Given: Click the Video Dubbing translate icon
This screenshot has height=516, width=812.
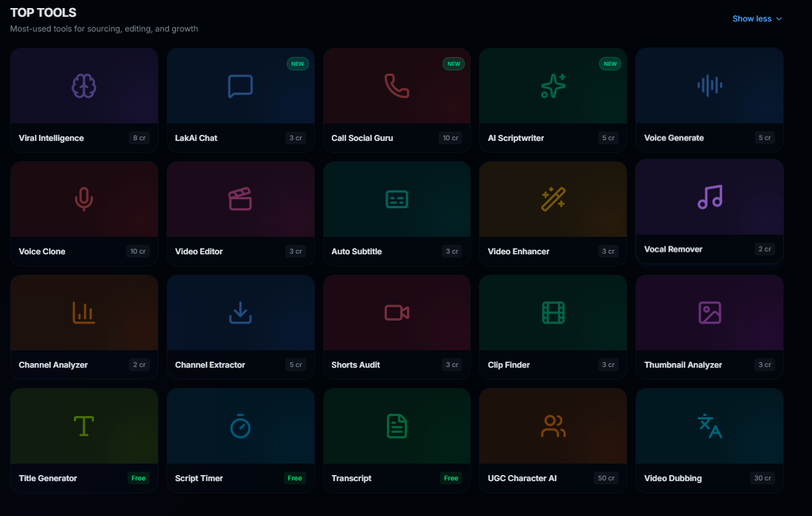Looking at the screenshot, I should 709,426.
